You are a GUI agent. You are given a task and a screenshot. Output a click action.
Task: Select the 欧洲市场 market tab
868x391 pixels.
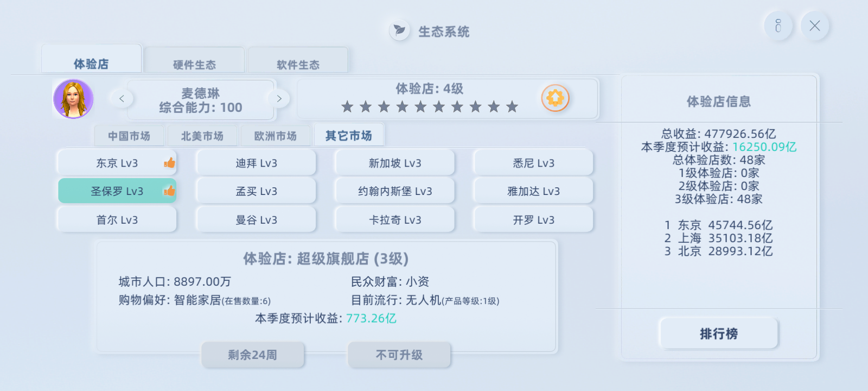coord(276,136)
